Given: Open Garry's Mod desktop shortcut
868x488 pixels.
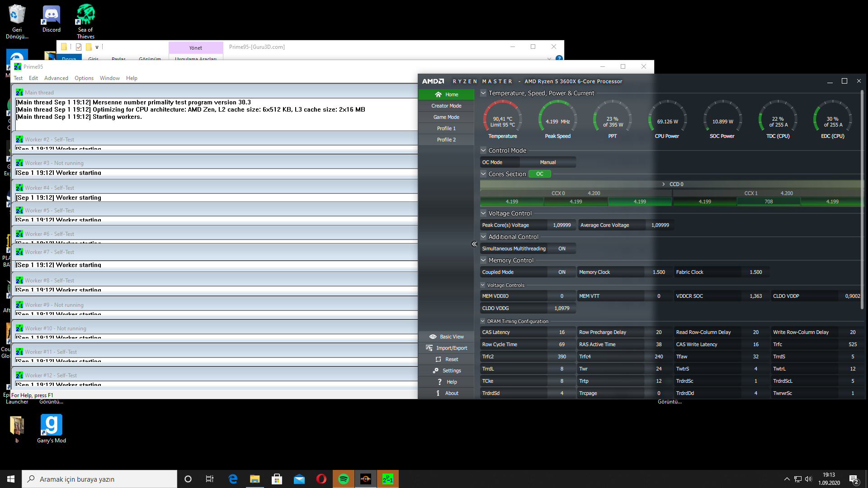Looking at the screenshot, I should click(51, 429).
